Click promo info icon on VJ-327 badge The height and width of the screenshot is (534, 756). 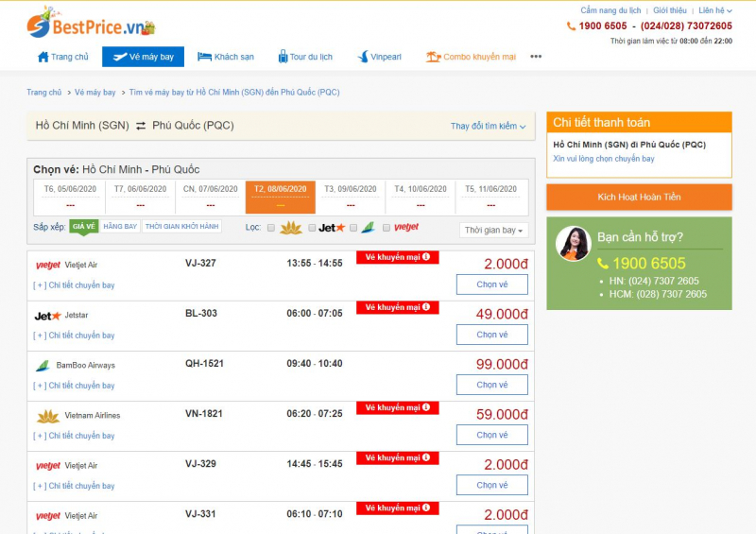(x=426, y=257)
